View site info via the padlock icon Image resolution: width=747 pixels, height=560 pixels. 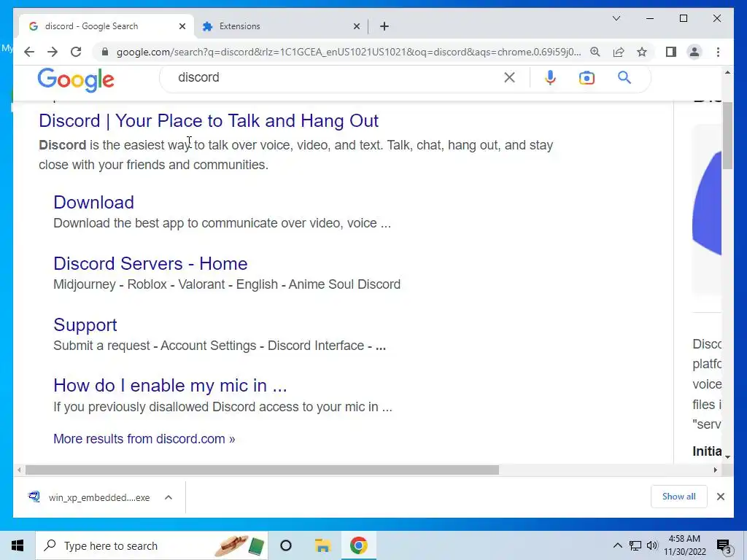pyautogui.click(x=105, y=52)
